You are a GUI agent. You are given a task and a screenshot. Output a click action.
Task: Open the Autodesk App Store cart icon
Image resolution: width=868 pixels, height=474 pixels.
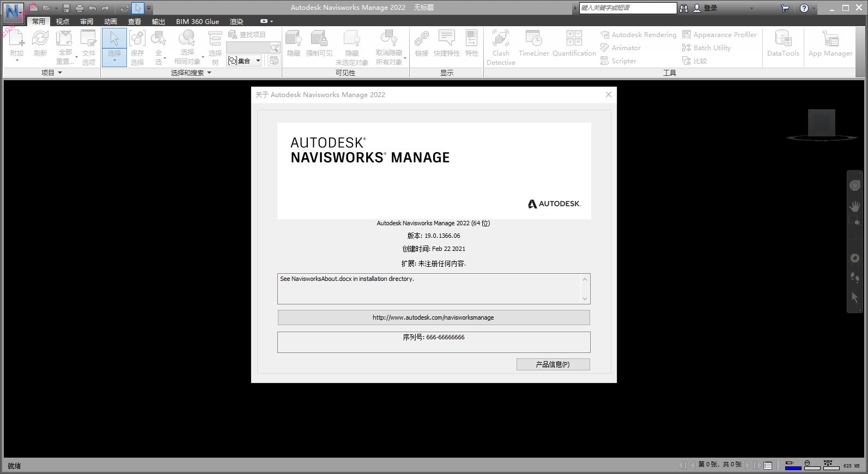click(x=785, y=8)
